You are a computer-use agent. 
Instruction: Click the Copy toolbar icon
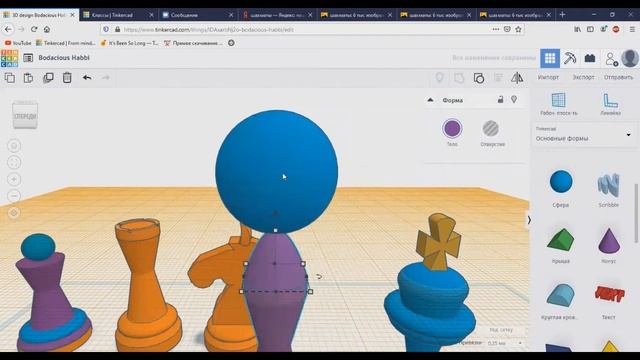(x=9, y=78)
